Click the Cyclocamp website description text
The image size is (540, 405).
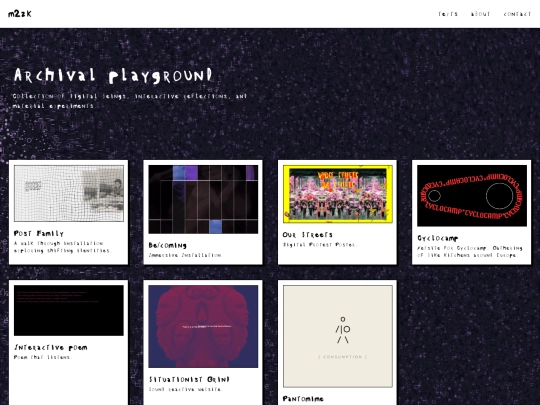(x=470, y=251)
